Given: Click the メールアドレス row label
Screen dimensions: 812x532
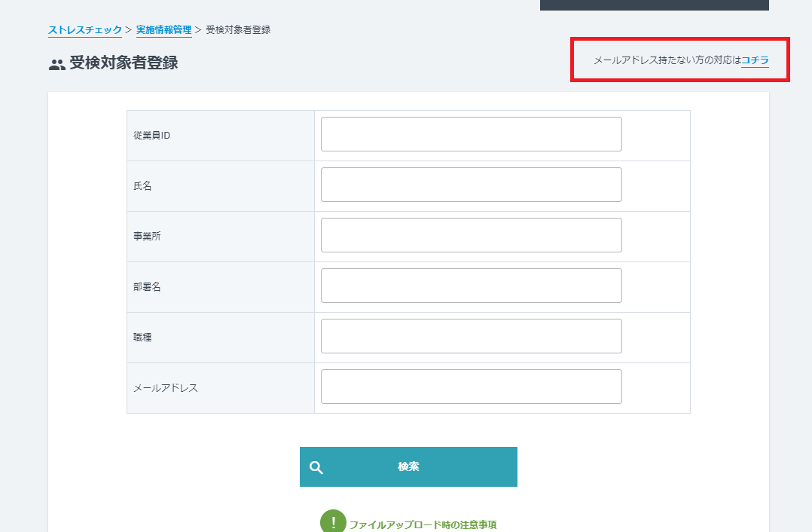Looking at the screenshot, I should (166, 388).
